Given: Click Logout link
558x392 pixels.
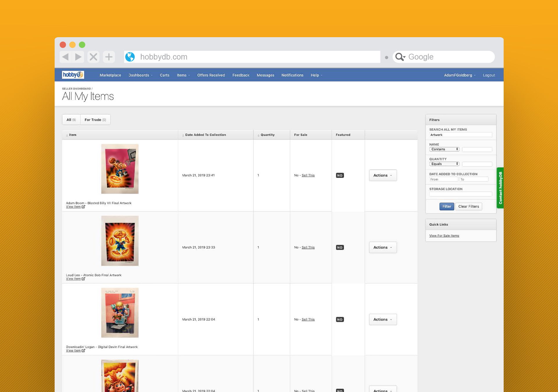Looking at the screenshot, I should coord(489,75).
